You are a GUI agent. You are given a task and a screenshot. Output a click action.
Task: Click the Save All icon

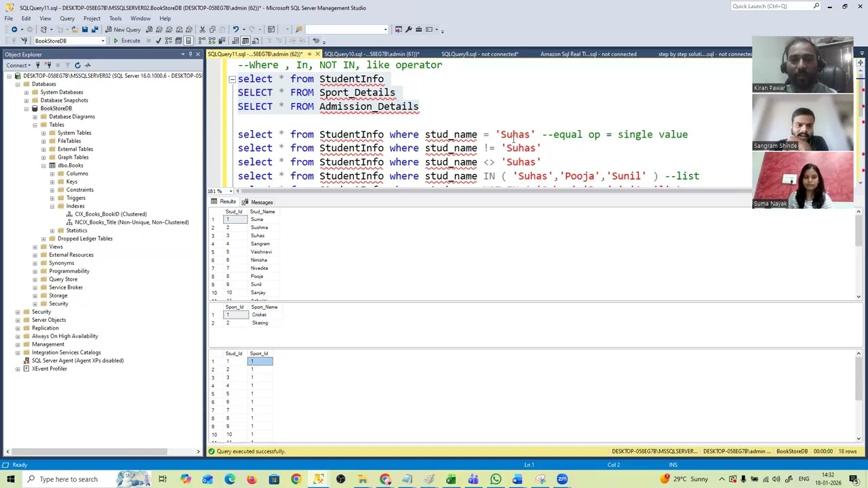(x=94, y=29)
